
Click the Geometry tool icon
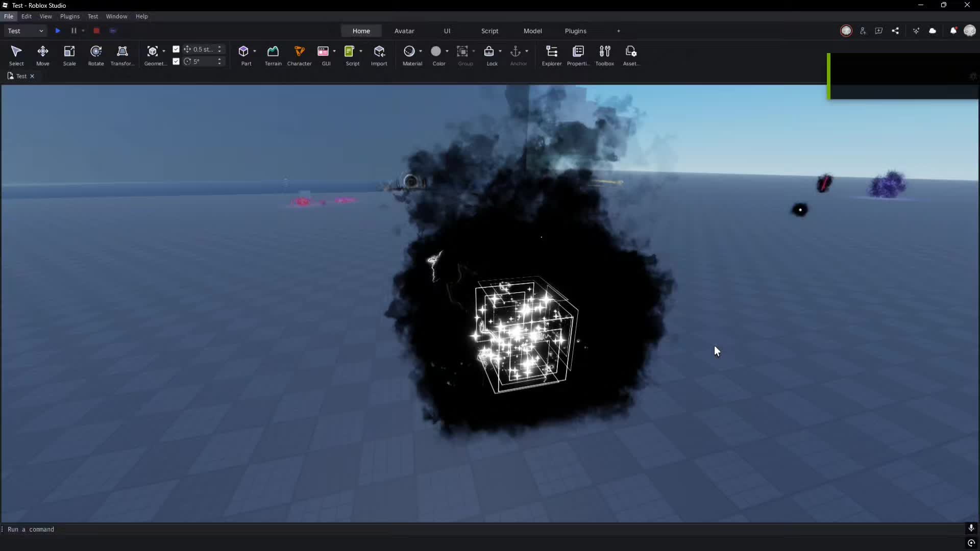[152, 52]
